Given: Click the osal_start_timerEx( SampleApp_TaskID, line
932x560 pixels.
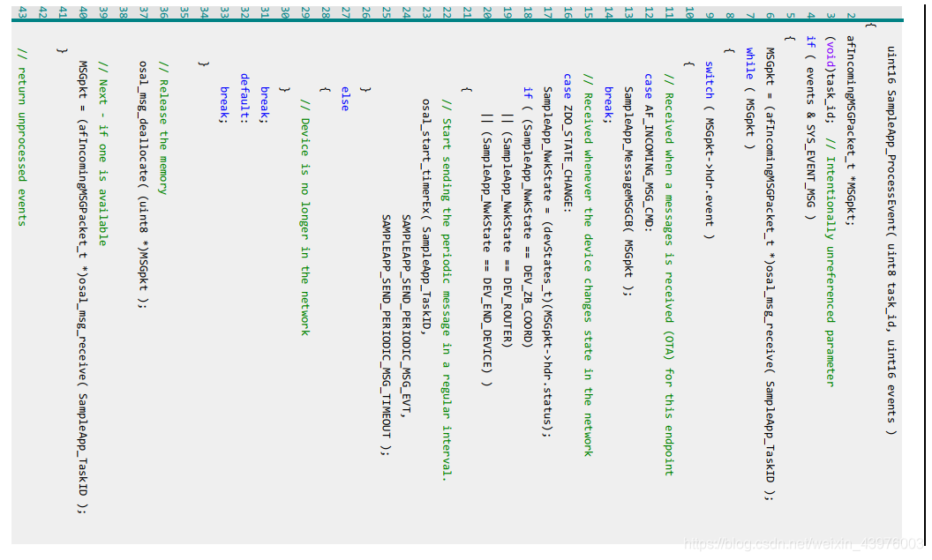Looking at the screenshot, I should pyautogui.click(x=426, y=217).
